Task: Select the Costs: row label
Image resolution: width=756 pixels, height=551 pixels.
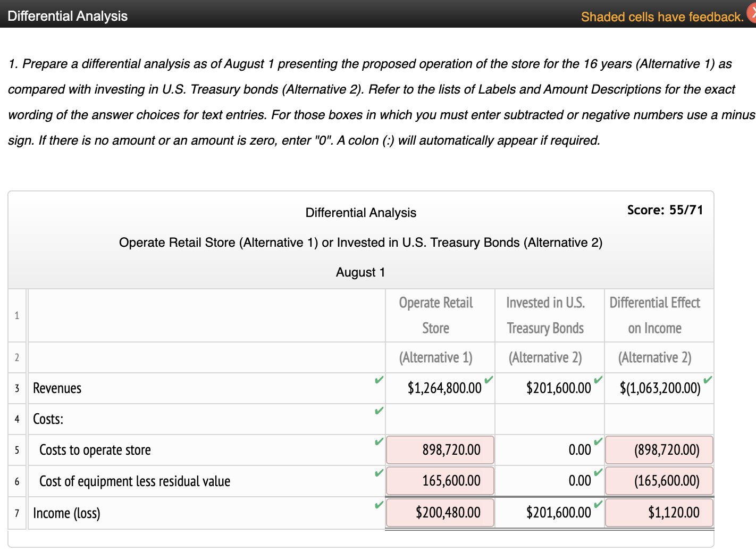Action: (48, 419)
